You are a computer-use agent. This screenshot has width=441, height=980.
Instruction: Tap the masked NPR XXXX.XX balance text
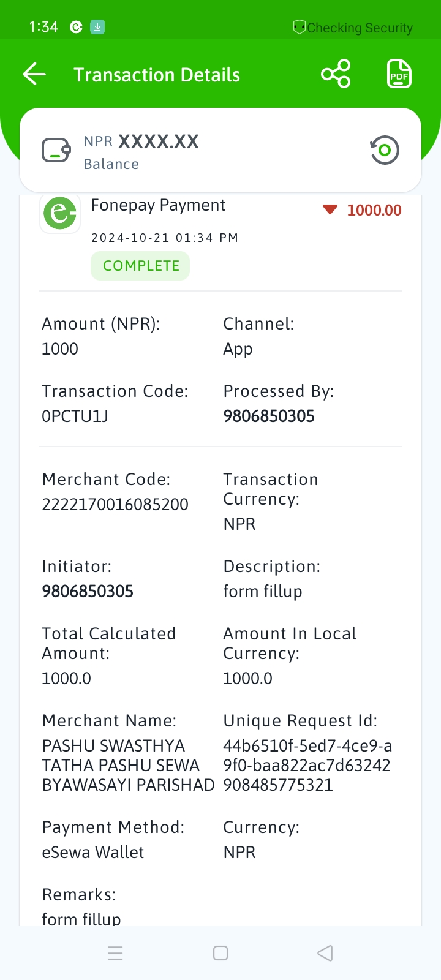pos(141,142)
